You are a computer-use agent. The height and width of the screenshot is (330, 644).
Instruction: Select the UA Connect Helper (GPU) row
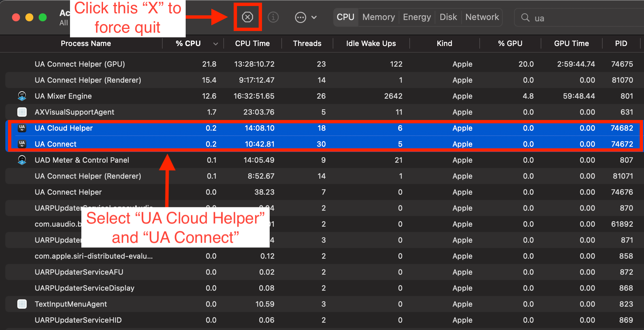(x=323, y=64)
